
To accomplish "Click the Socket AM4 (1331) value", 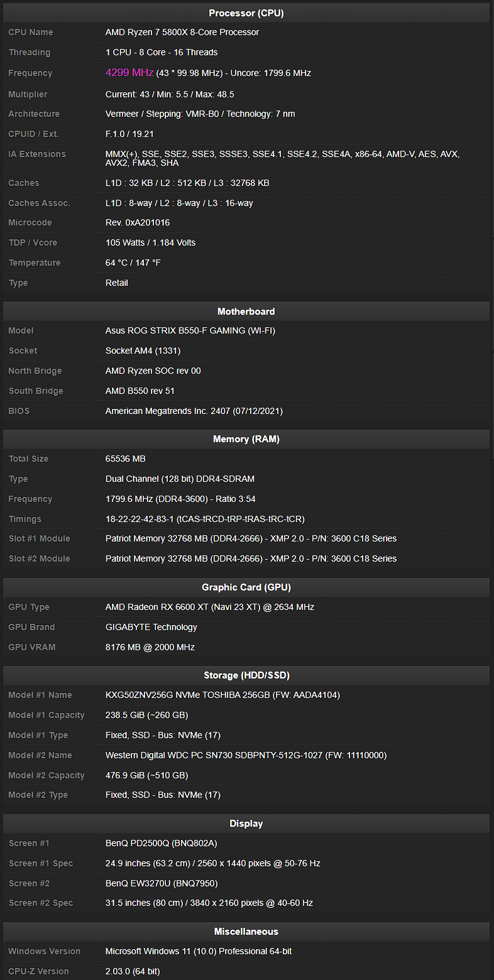I will coord(143,351).
